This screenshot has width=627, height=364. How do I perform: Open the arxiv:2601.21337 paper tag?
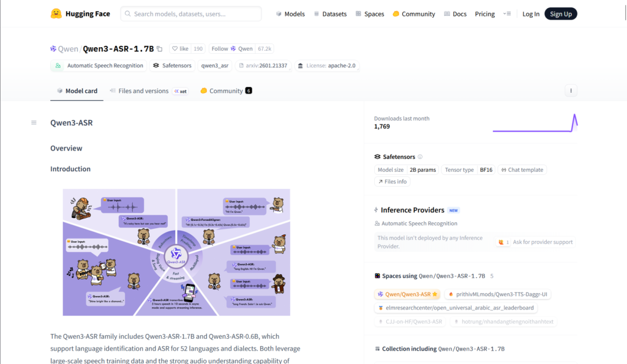[x=263, y=65]
